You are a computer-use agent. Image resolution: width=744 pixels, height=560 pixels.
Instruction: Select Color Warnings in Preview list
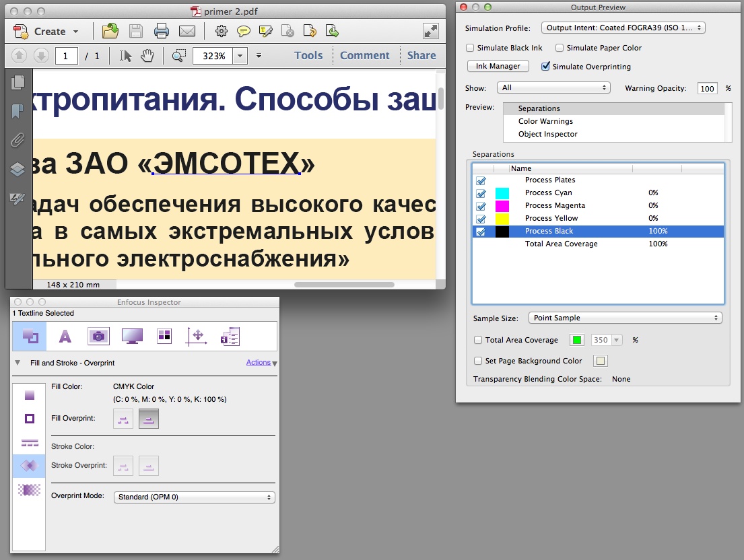(614, 121)
